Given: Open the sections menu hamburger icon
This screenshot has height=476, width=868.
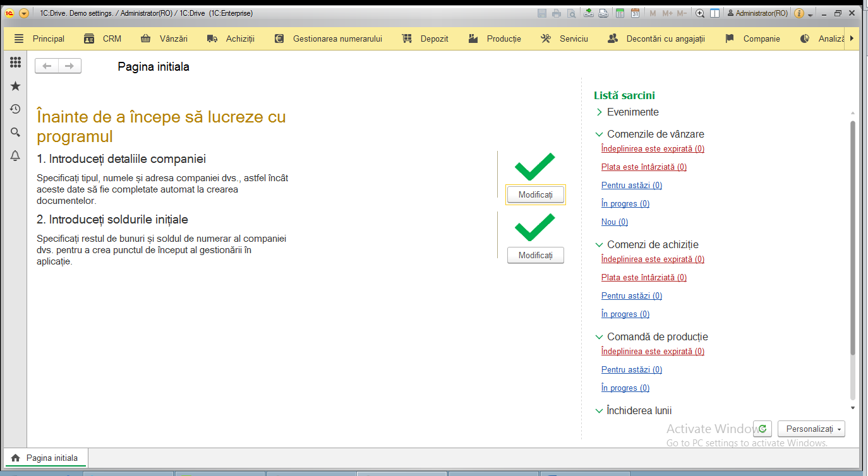Looking at the screenshot, I should [x=18, y=39].
